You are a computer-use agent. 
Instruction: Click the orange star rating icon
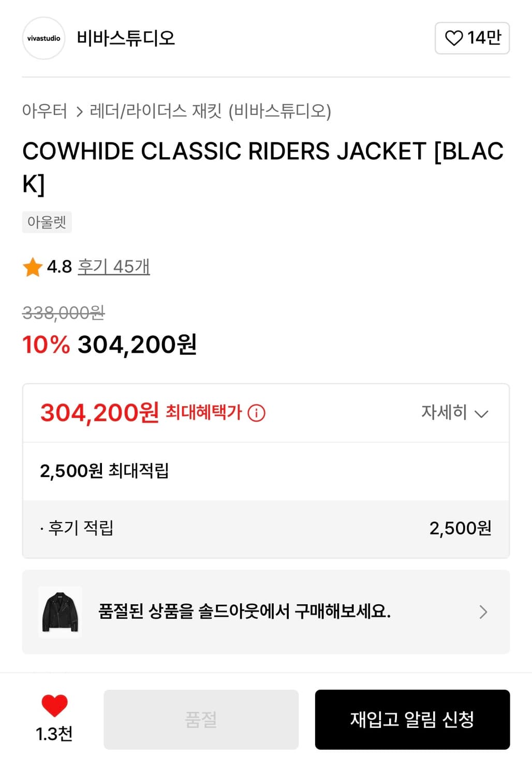coord(33,267)
